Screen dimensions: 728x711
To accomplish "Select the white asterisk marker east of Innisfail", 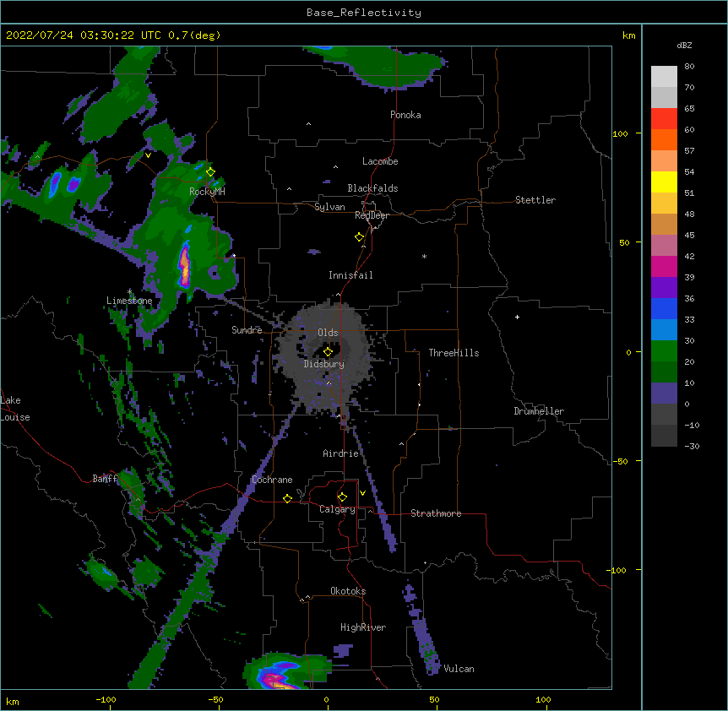I will pos(424,256).
